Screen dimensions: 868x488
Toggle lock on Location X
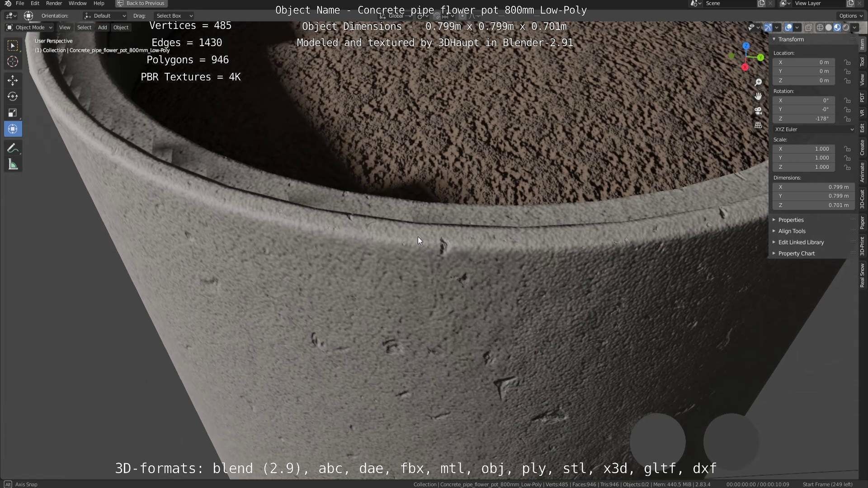[x=847, y=62]
